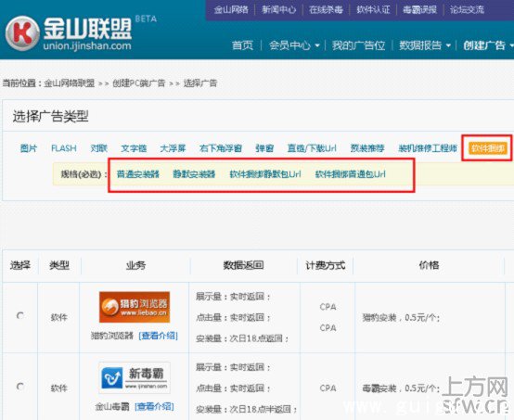This screenshot has height=420, width=514.
Task: Select the 文字链 ad type tab
Action: click(134, 148)
